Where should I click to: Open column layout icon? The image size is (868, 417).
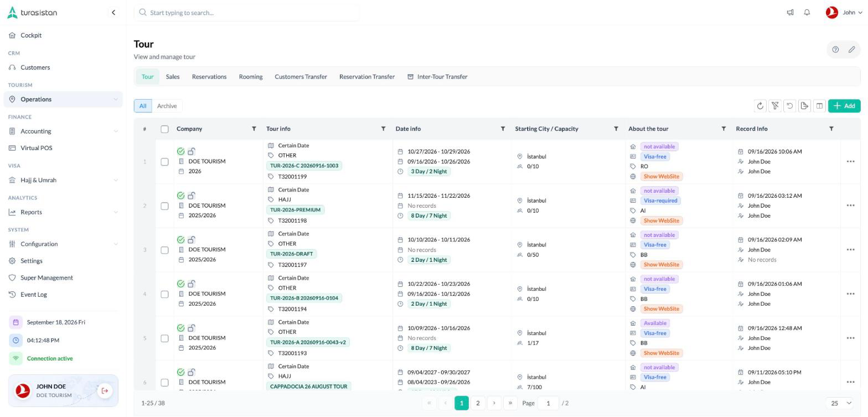[x=819, y=106]
